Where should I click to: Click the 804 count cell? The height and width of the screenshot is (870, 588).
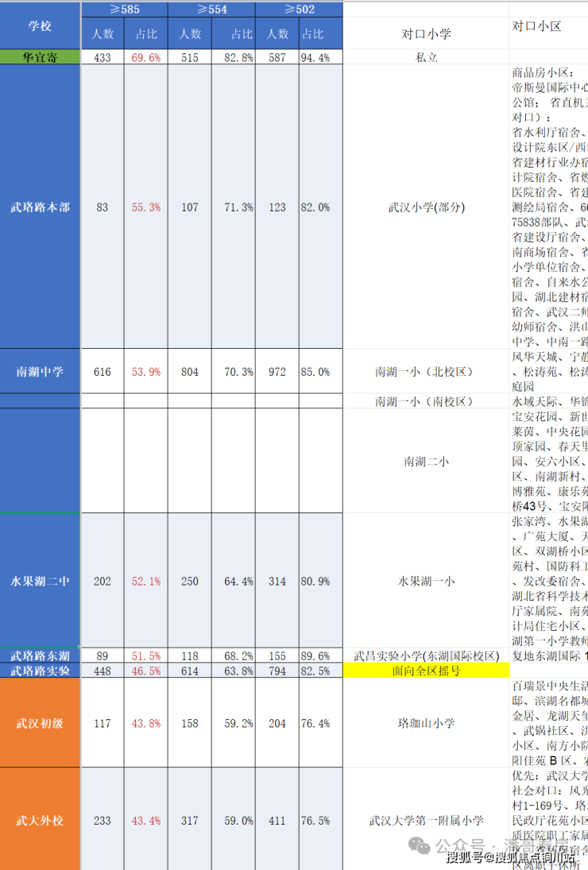coord(190,371)
